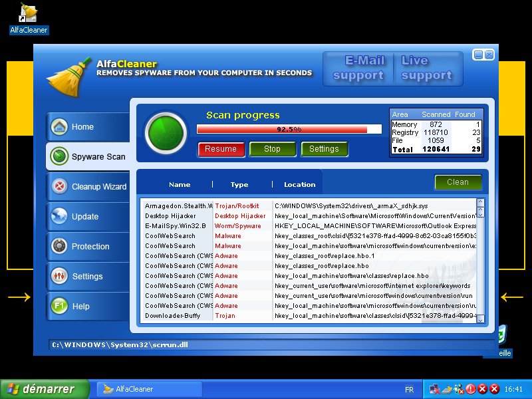This screenshot has height=399, width=532.
Task: Sort results by the Type column
Action: tap(239, 185)
